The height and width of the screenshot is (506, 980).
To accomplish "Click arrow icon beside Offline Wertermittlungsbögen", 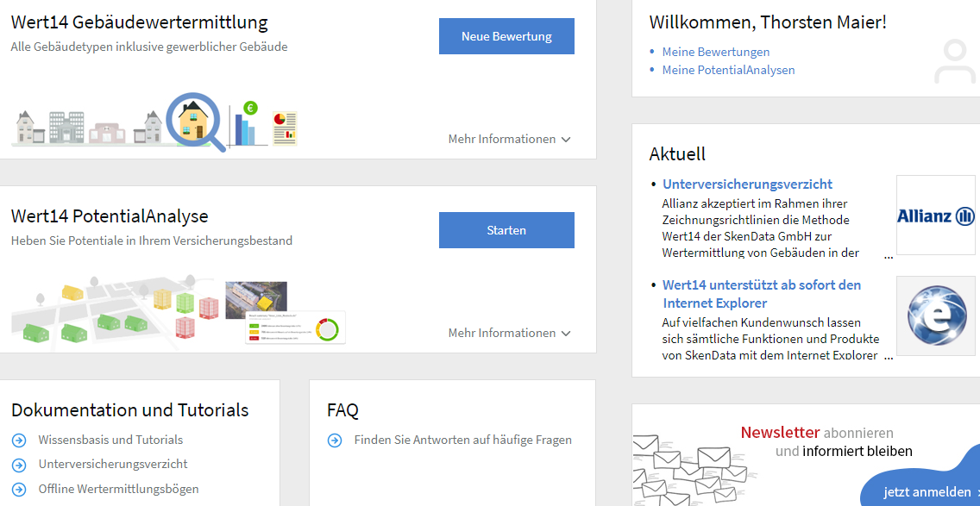I will (19, 489).
